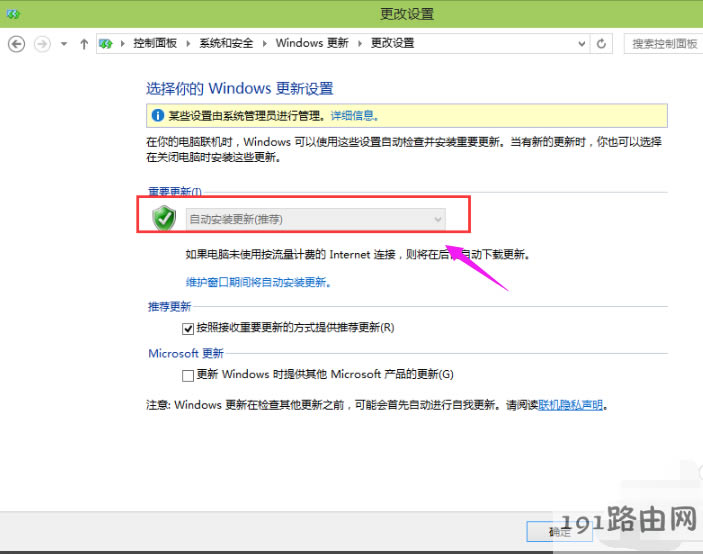Expand the chevron after 控制面板 breadcrumb
This screenshot has width=703, height=554.
click(x=188, y=43)
